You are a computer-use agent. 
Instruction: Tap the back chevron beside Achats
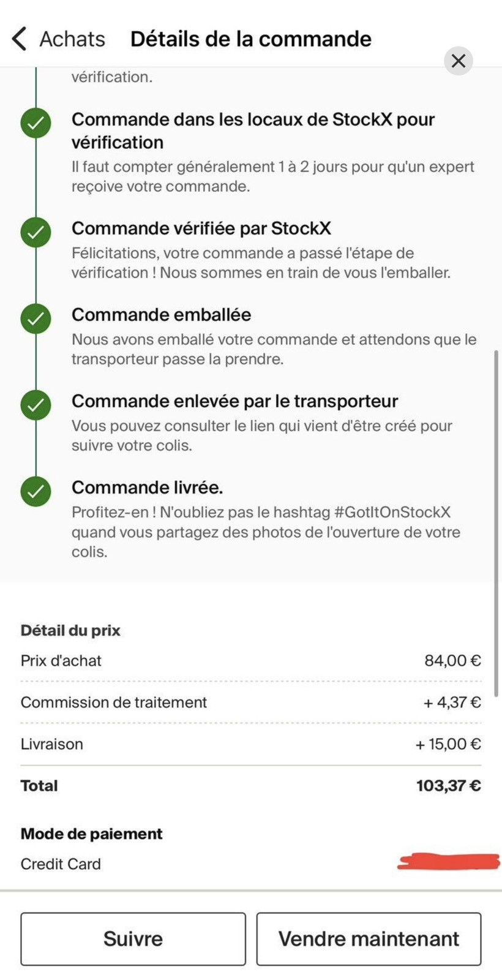pyautogui.click(x=20, y=39)
